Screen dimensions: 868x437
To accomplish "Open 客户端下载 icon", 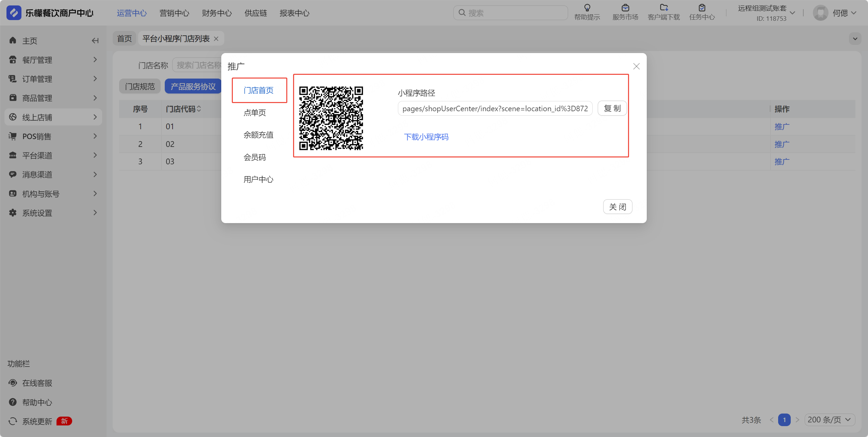I will pyautogui.click(x=664, y=7).
